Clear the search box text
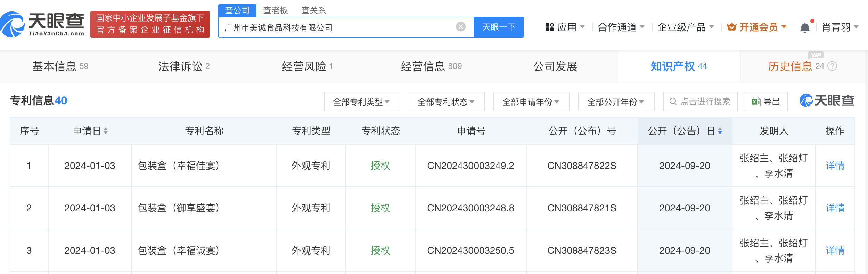The image size is (868, 274). [460, 27]
